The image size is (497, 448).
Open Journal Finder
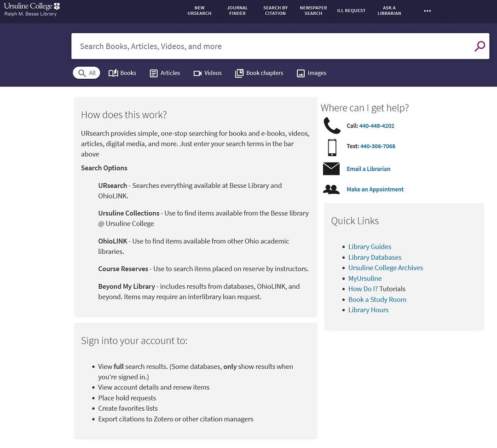(237, 11)
